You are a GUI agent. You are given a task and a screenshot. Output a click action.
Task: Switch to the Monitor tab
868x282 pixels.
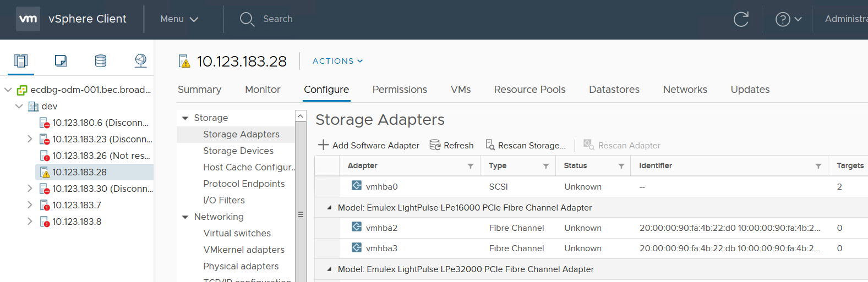263,90
